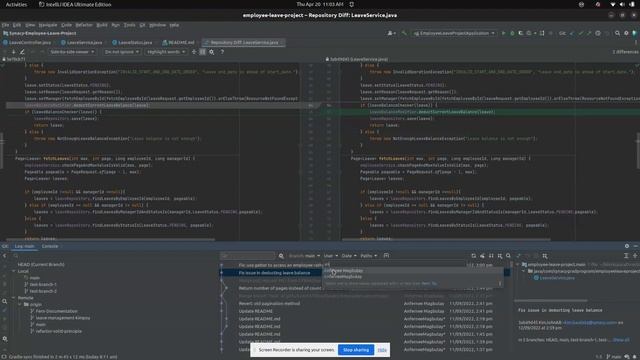Image resolution: width=640 pixels, height=360 pixels.
Task: Open Branch: main filter dropdown
Action: (304, 256)
